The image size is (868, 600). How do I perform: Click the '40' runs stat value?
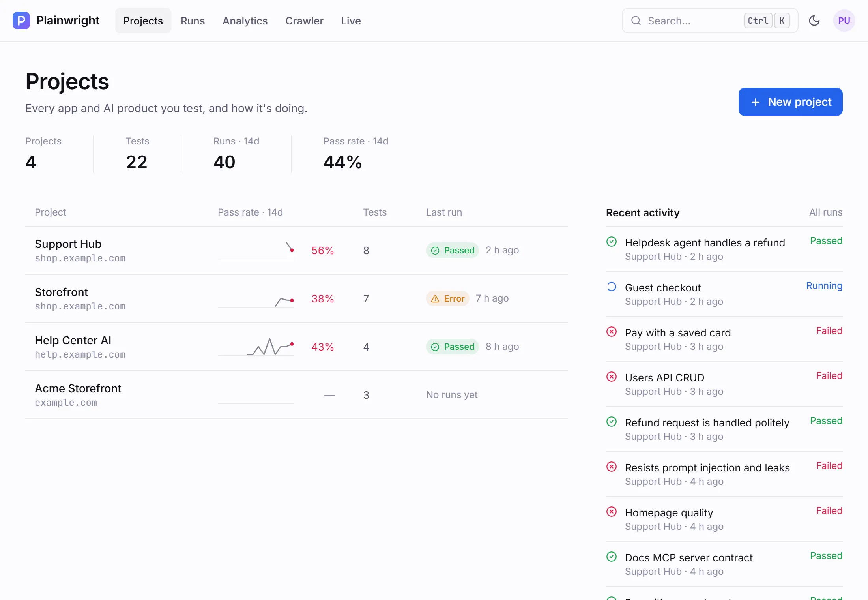pyautogui.click(x=224, y=162)
